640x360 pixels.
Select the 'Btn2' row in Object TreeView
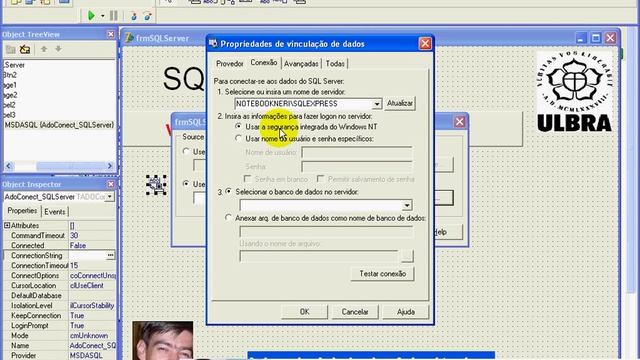tap(10, 75)
